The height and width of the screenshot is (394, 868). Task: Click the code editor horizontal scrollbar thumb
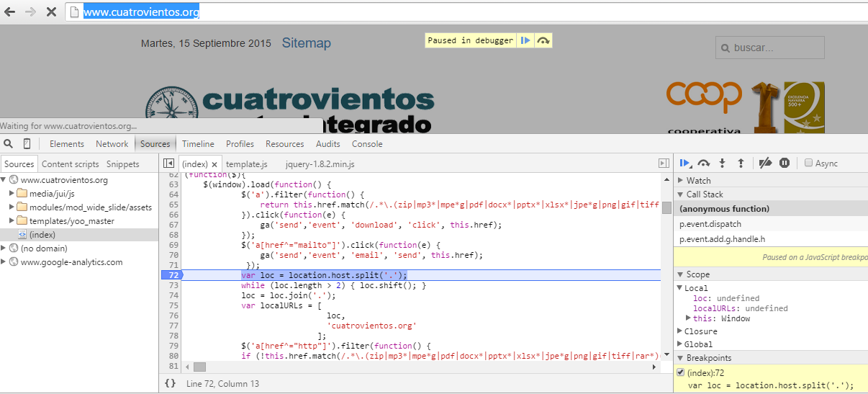199,367
